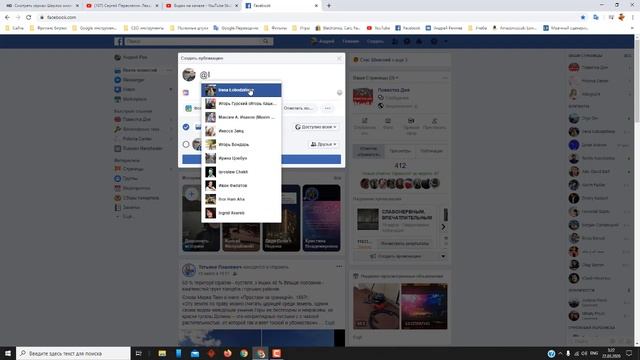Open the post background color picker icon

point(186,93)
